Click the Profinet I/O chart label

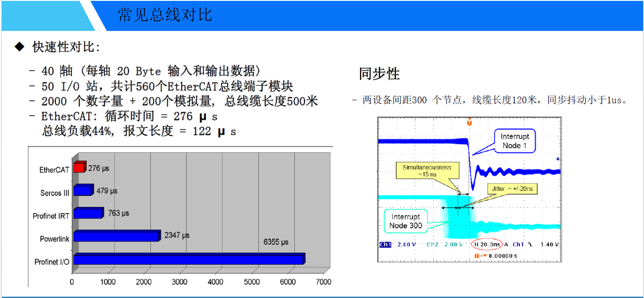point(52,262)
